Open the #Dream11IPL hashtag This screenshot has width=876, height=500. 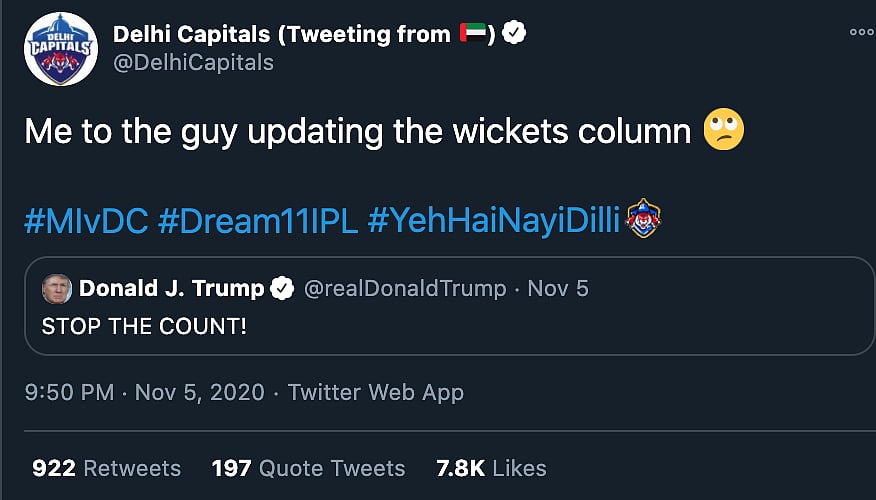[257, 221]
